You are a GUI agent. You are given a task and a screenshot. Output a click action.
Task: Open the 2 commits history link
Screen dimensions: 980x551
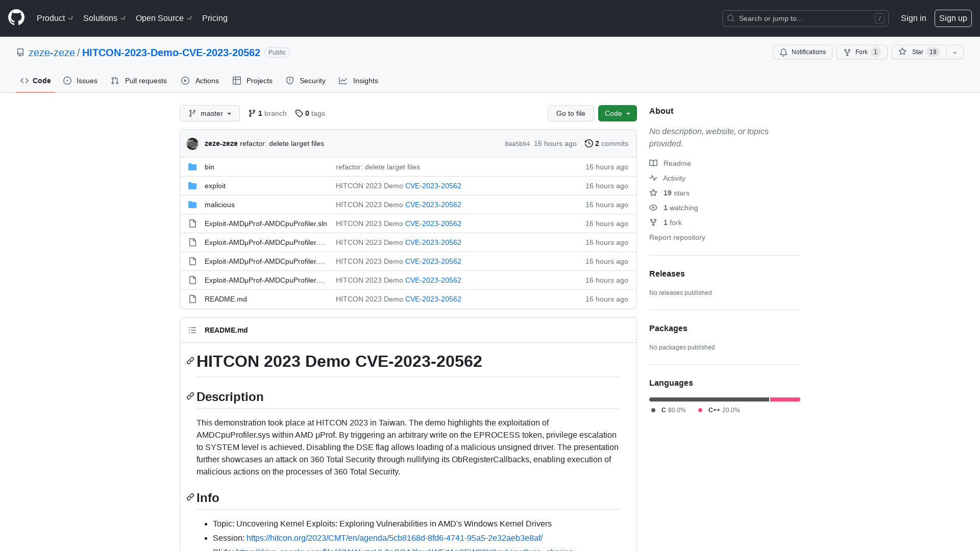[606, 144]
